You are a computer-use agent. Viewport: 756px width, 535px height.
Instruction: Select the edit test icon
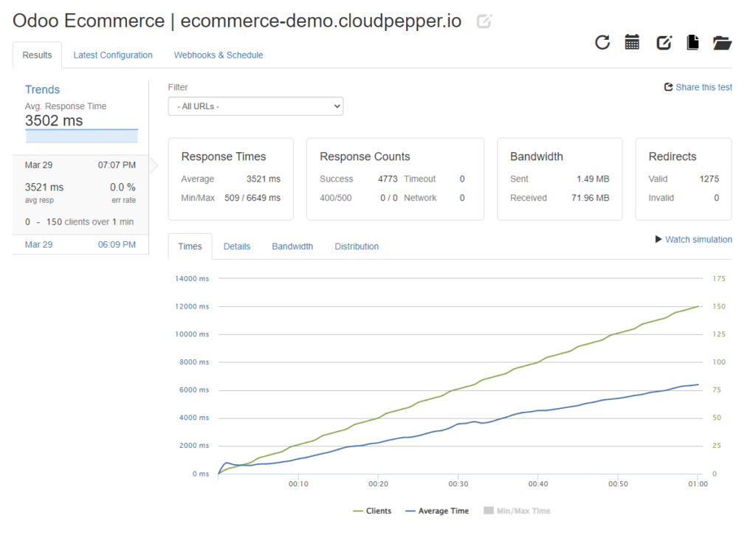663,43
